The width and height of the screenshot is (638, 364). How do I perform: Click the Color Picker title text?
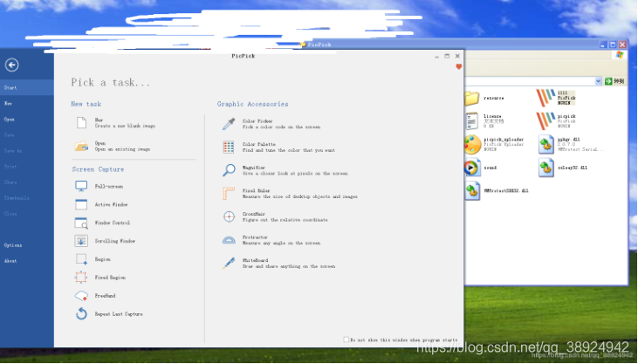point(257,121)
